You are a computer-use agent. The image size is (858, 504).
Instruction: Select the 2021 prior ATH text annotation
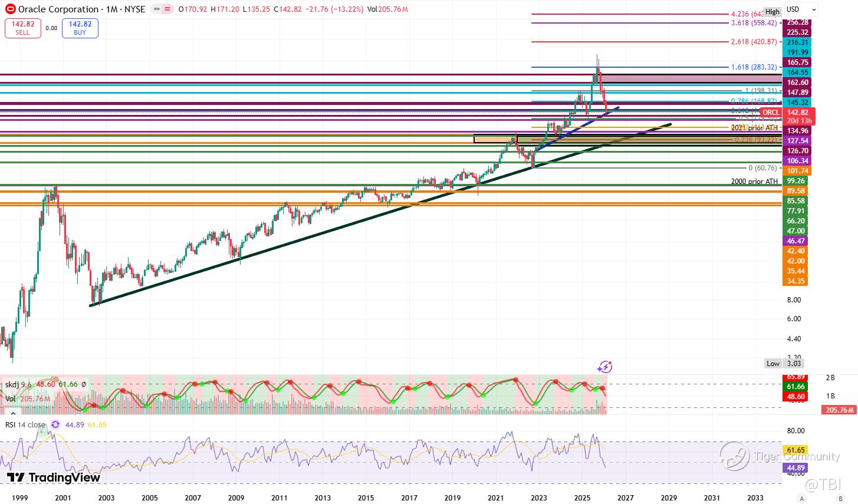click(x=754, y=127)
